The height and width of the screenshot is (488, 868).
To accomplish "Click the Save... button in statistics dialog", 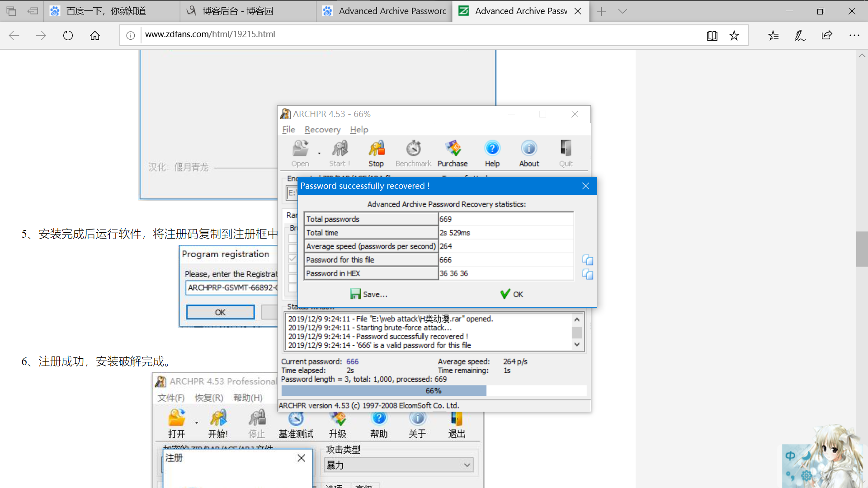I will click(369, 294).
